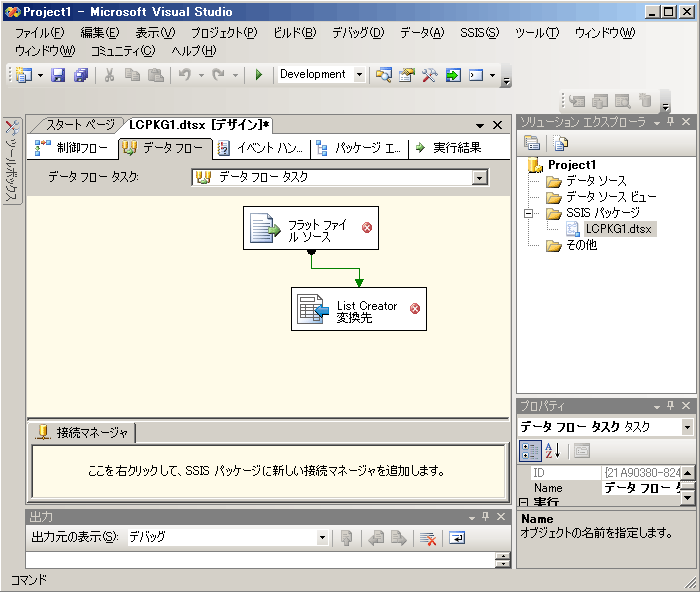Click Solution Explorer properties icon
The image size is (700, 592).
pos(532,143)
